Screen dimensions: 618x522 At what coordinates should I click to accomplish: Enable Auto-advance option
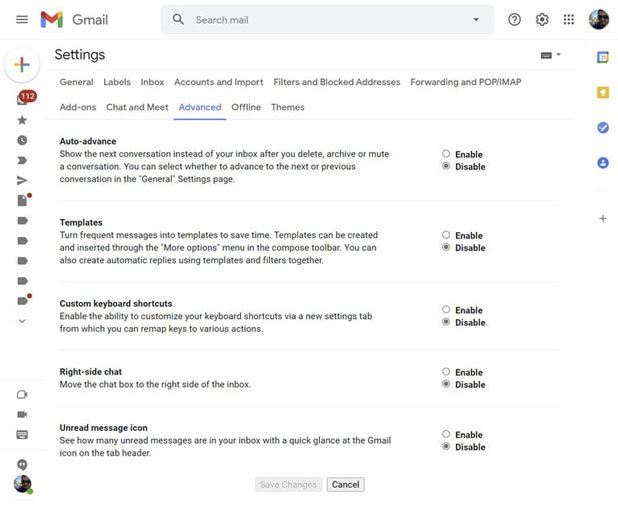click(446, 154)
